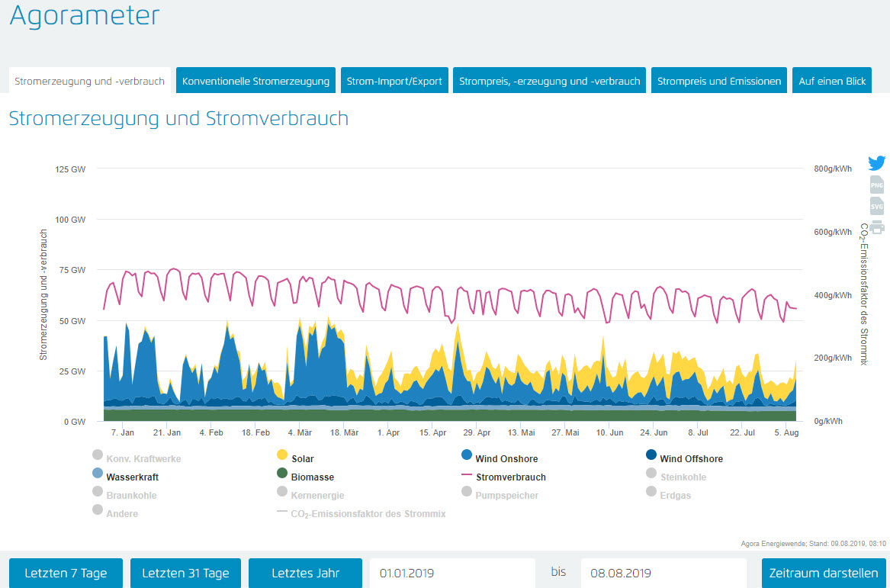
Task: Click the Zeitraum darstellen button
Action: tap(824, 573)
